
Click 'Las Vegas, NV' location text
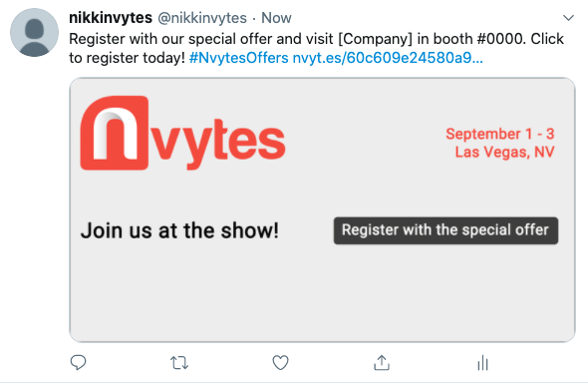click(504, 152)
